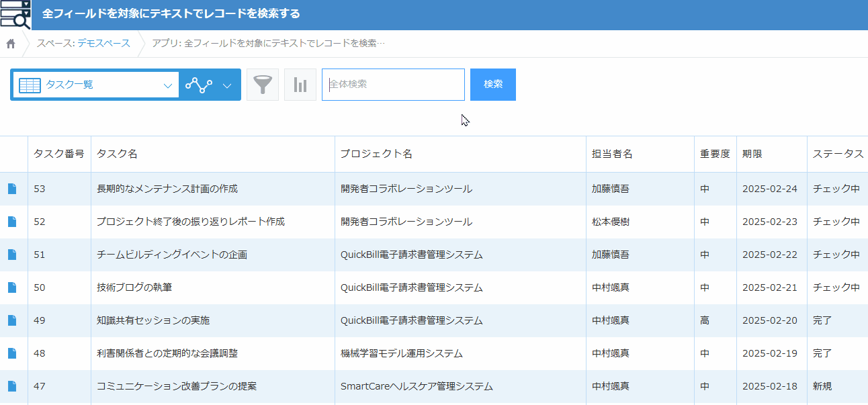
Task: Open the app breadcrumb link
Action: tap(269, 44)
